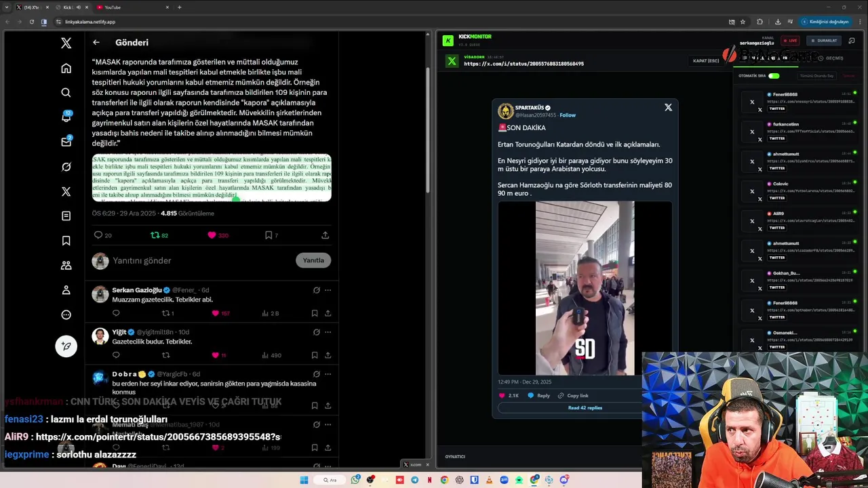Click Follow next to SPARTAKÜS
Viewport: 868px width, 488px height.
[x=568, y=115]
